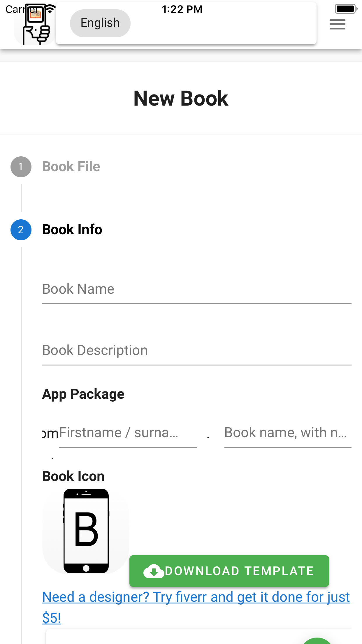Go to the Book File step
Image resolution: width=362 pixels, height=644 pixels.
(x=71, y=167)
